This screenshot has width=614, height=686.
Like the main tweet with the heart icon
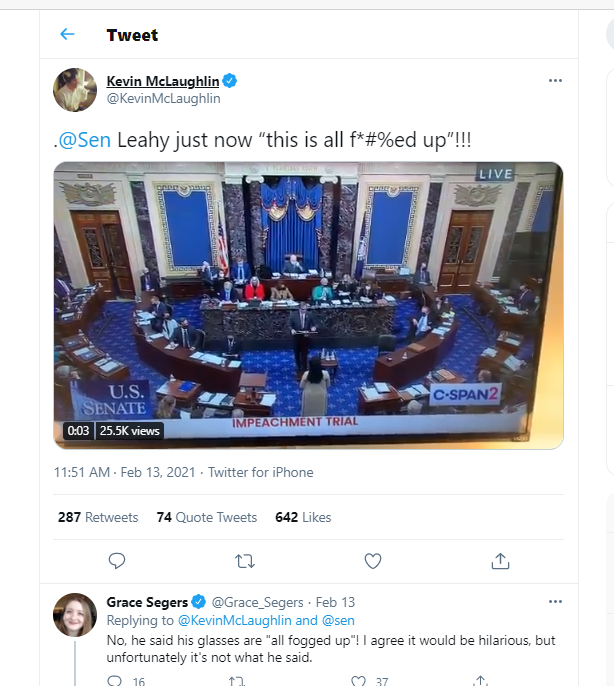tap(373, 561)
